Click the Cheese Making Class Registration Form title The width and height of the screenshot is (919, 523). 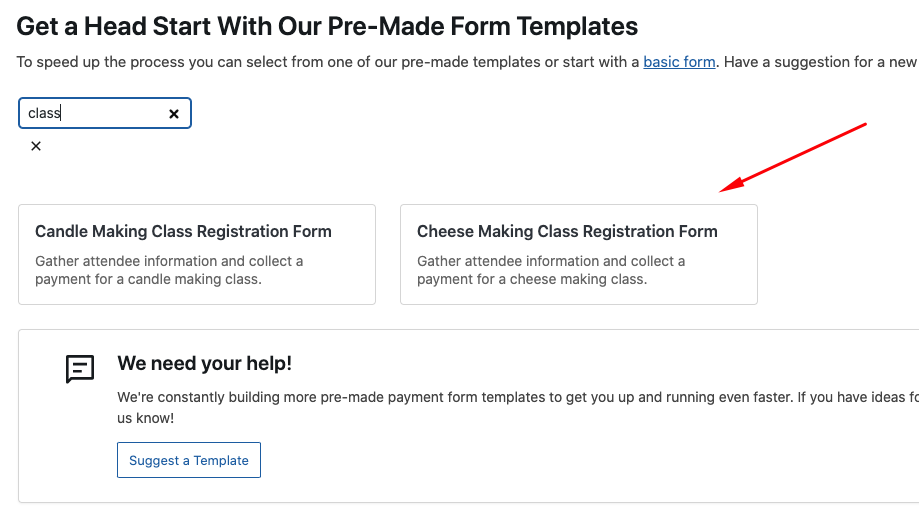(567, 231)
